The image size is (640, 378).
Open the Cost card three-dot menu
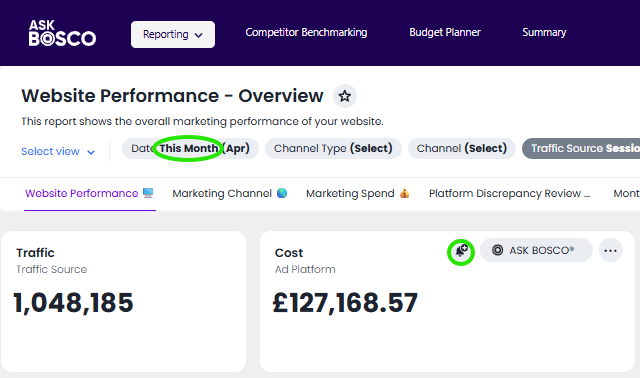pyautogui.click(x=611, y=251)
